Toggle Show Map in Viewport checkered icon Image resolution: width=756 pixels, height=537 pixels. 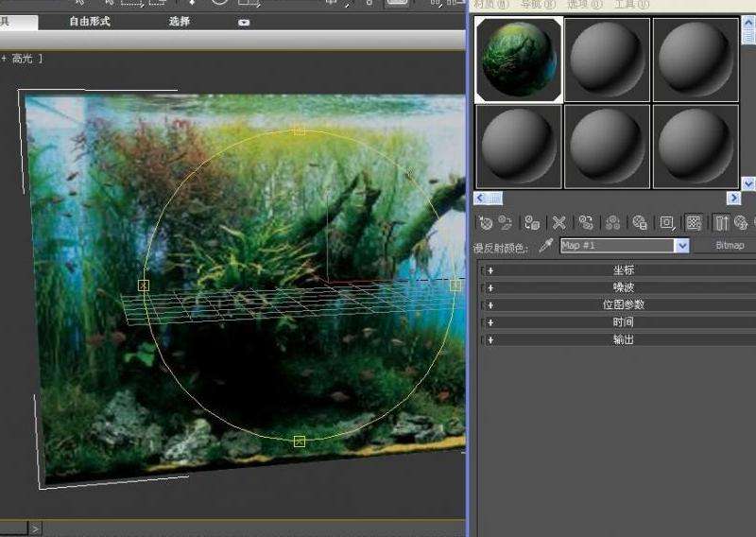694,223
